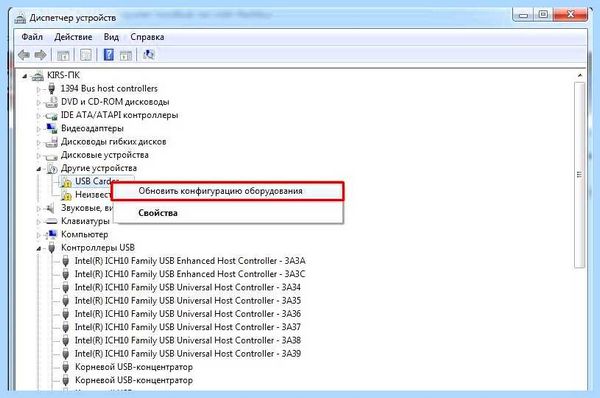The height and width of the screenshot is (398, 600).
Task: Click the vertical scrollbar thumb
Action: [579, 175]
